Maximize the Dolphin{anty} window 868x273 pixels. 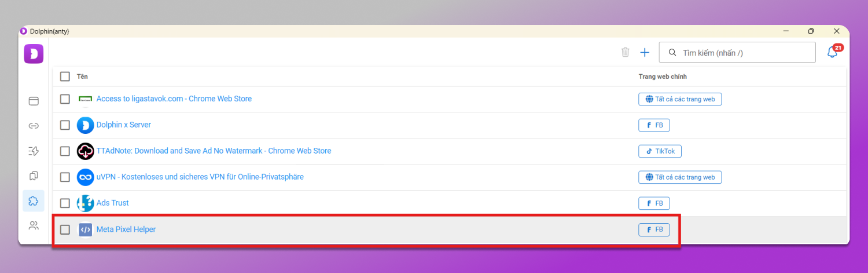tap(811, 31)
